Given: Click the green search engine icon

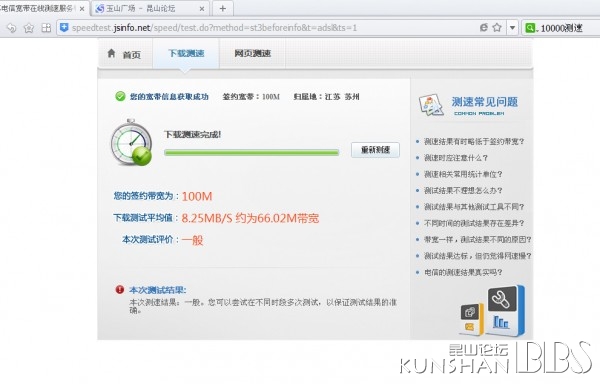Looking at the screenshot, I should pyautogui.click(x=530, y=28).
